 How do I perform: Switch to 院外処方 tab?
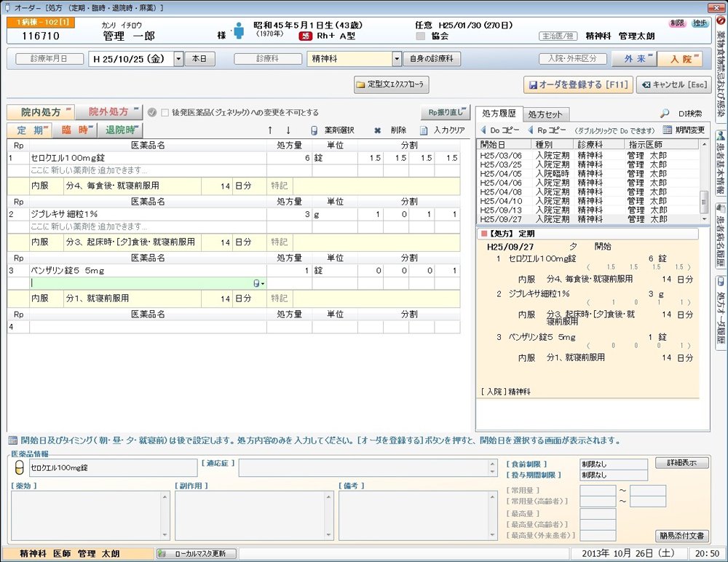[108, 112]
